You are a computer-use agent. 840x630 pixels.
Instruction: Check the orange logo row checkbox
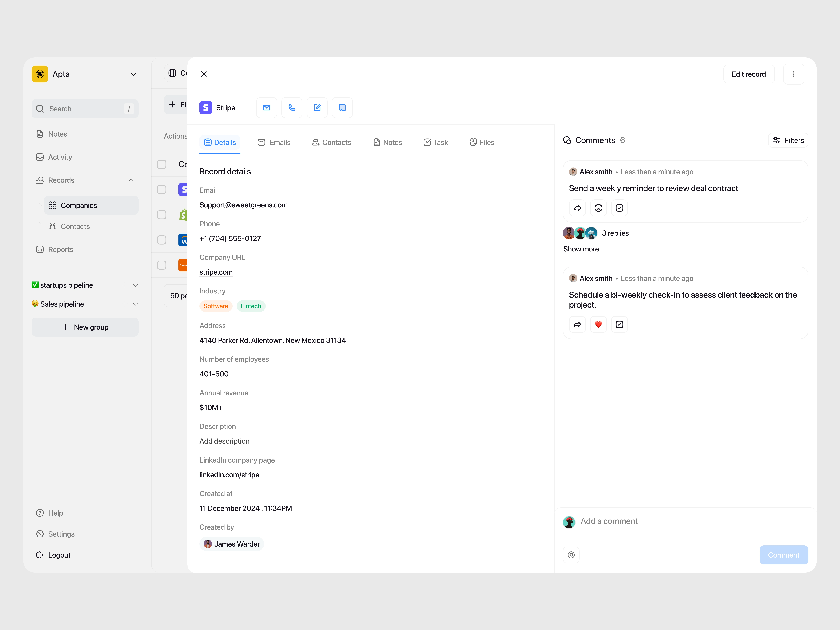pyautogui.click(x=162, y=265)
